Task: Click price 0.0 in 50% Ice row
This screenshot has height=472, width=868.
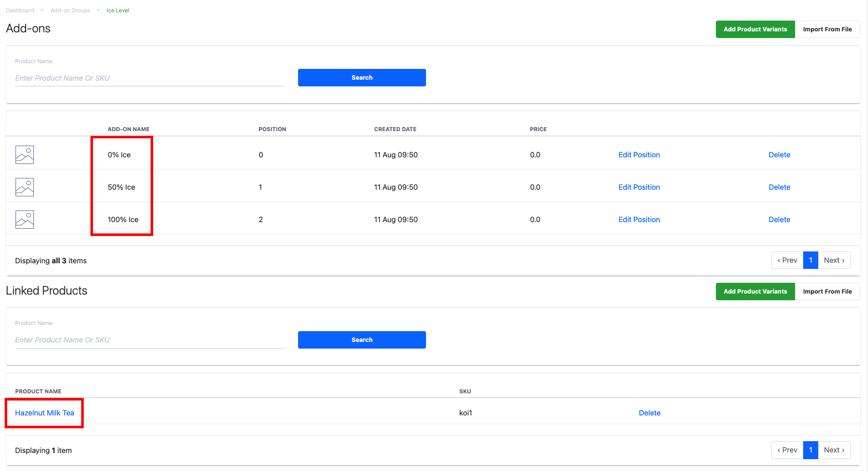Action: click(x=535, y=187)
